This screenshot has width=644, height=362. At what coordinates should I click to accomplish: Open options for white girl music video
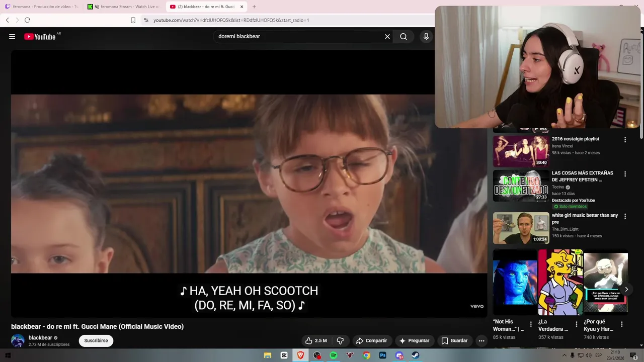click(x=625, y=216)
